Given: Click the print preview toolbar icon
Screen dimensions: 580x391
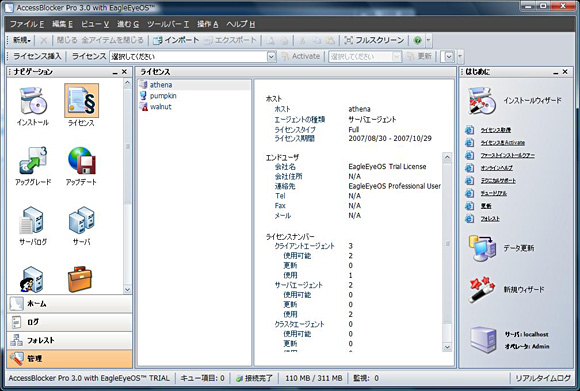Looking at the screenshot, I should (x=271, y=40).
